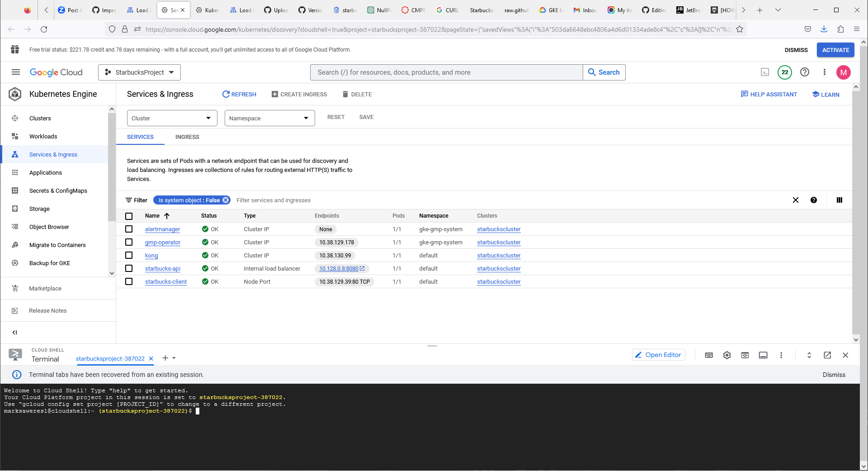Open the Namespace filter dropdown
The image size is (868, 471).
pos(269,118)
